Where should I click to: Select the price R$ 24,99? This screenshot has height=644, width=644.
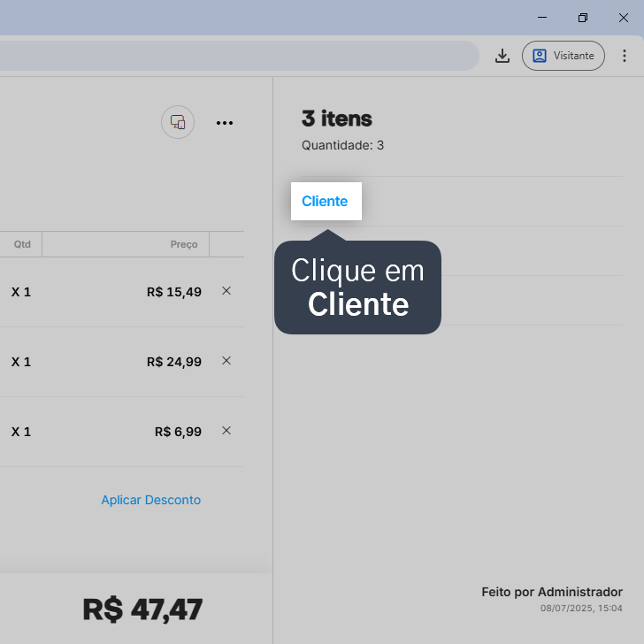point(174,362)
